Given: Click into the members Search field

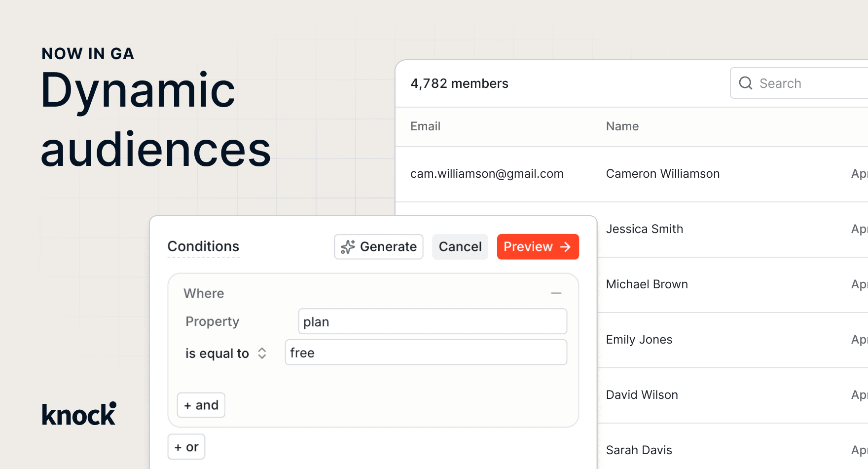Looking at the screenshot, I should pyautogui.click(x=799, y=83).
